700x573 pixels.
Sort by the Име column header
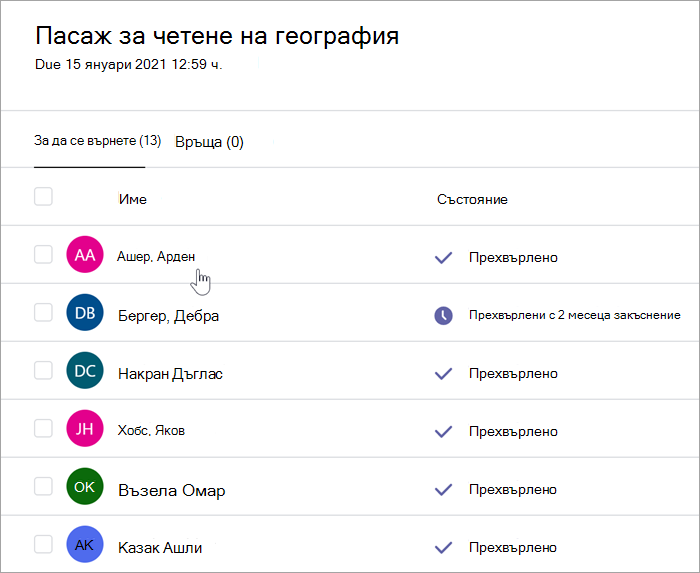(x=133, y=199)
